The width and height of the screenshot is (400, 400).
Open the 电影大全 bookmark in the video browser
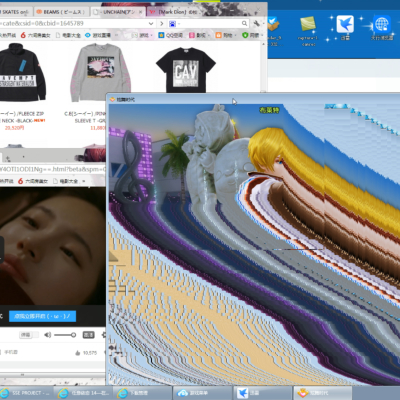pyautogui.click(x=66, y=181)
